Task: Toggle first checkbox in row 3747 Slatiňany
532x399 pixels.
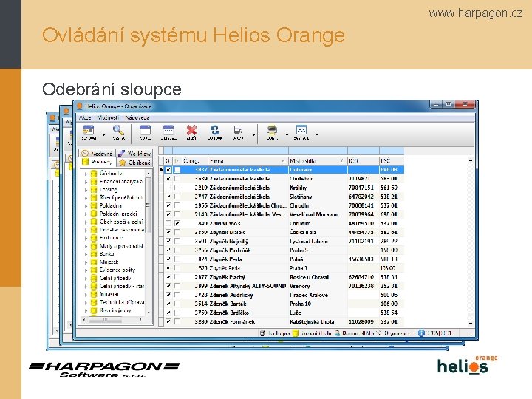Action: tap(168, 196)
